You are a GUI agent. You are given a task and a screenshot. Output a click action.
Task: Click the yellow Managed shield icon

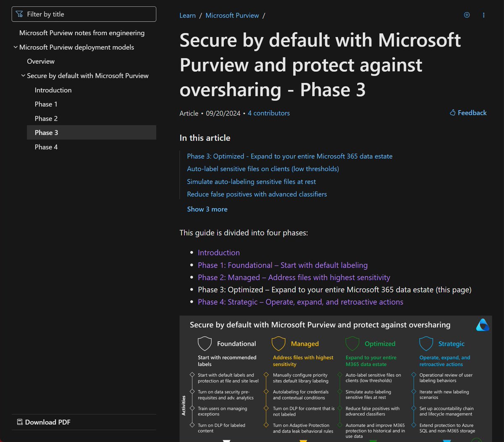pyautogui.click(x=278, y=343)
